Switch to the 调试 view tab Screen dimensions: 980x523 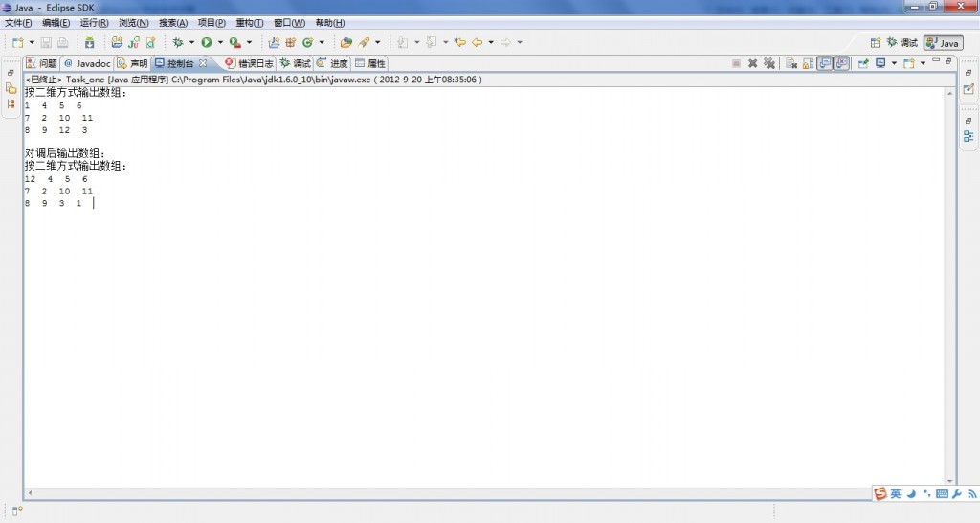(x=295, y=63)
